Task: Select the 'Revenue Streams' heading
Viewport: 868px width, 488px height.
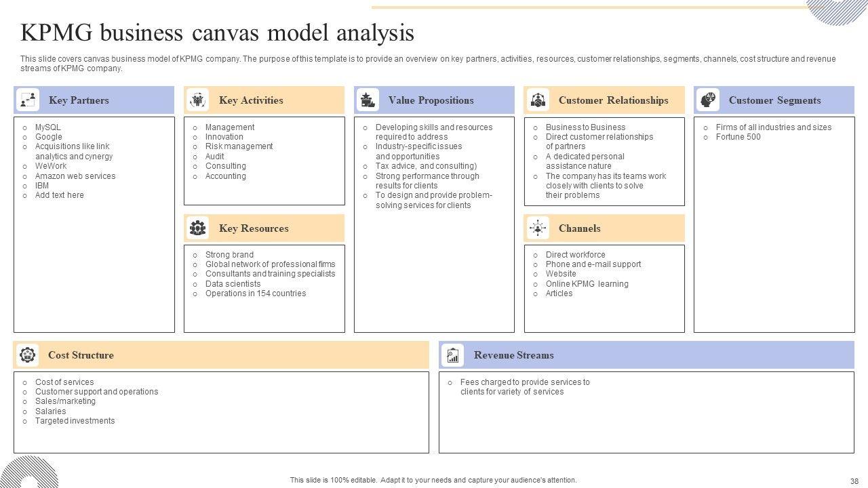Action: pos(514,355)
